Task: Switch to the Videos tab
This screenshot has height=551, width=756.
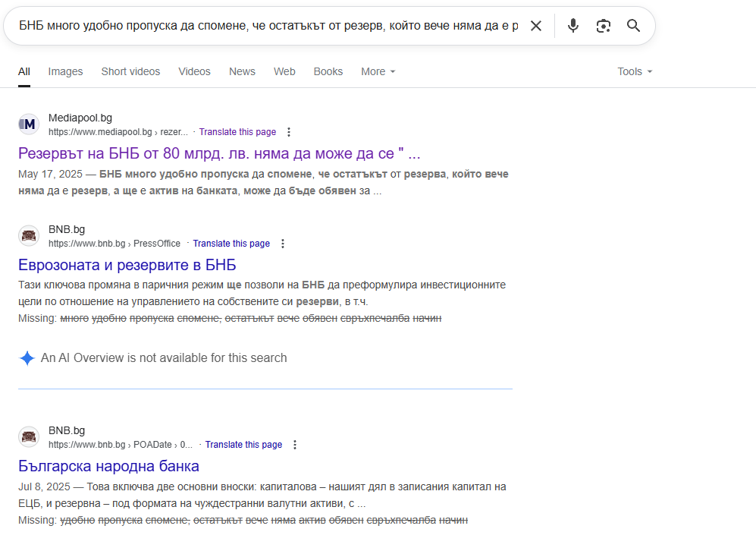Action: [x=194, y=71]
